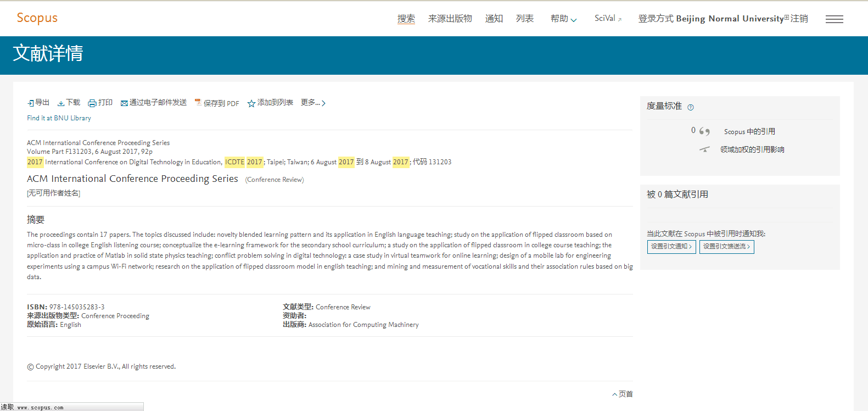
Task: Open the 来源出版物 navigation item
Action: click(450, 19)
